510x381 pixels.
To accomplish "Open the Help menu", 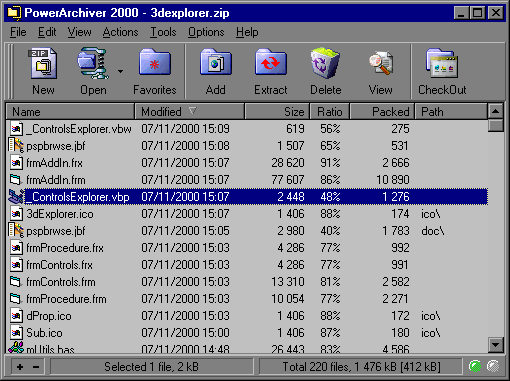I will click(247, 32).
